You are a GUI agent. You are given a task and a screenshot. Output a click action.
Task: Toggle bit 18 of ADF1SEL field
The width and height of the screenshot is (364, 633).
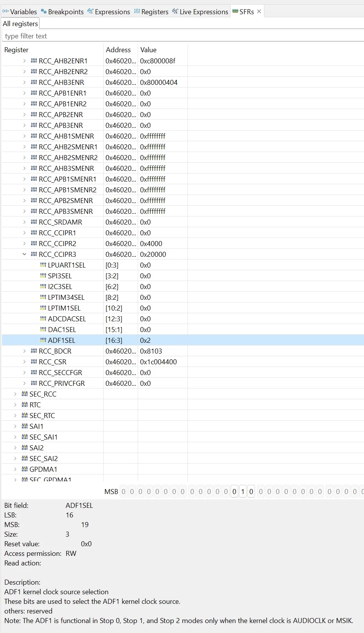click(x=234, y=491)
